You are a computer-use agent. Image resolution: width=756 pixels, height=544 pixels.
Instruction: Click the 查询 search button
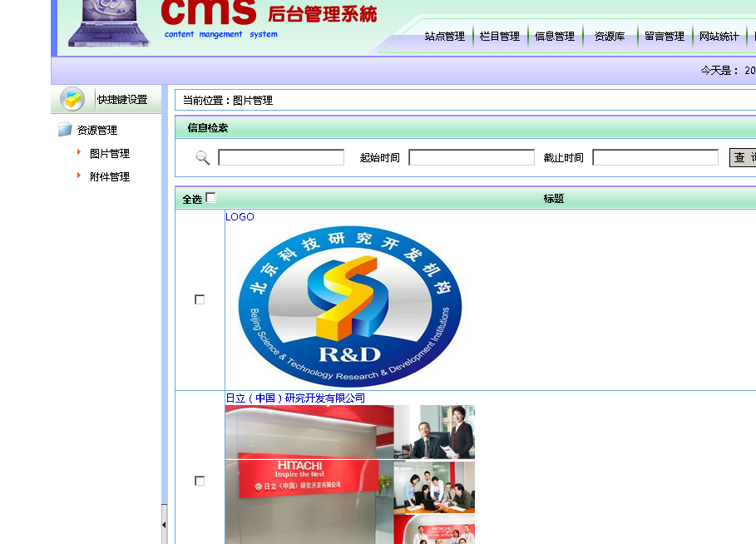(743, 157)
